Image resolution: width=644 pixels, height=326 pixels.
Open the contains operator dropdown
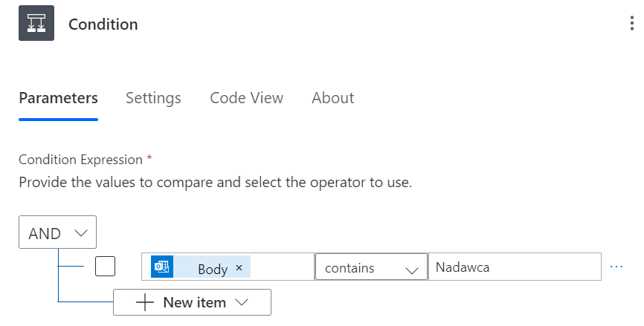(371, 267)
